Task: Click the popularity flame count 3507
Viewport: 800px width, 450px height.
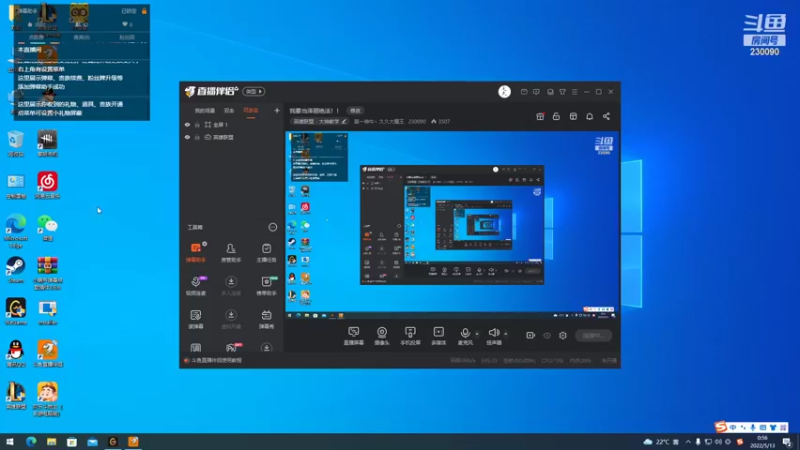Action: point(441,121)
